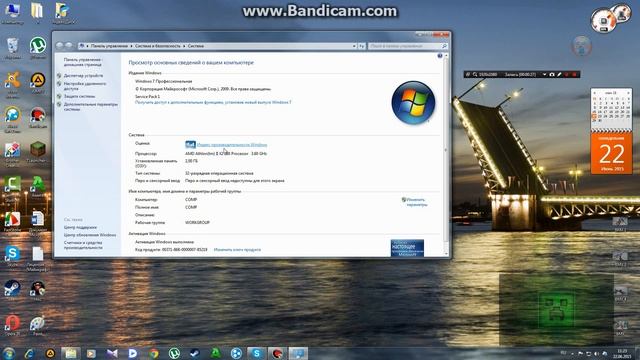
Task: Click 'Индекс производительности Windows' link
Action: 232,144
